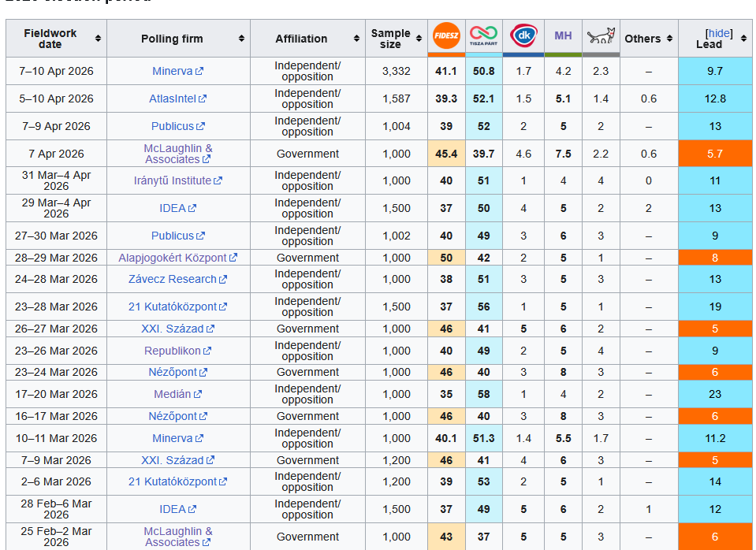Viewport: 756px width, 550px height.
Task: Click the 51.3 Tisza value cell
Action: tap(483, 438)
